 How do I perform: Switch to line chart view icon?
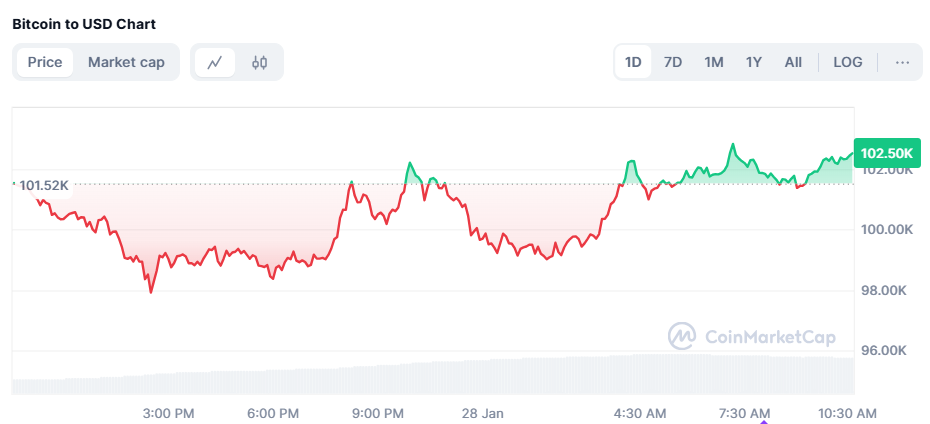pyautogui.click(x=215, y=62)
